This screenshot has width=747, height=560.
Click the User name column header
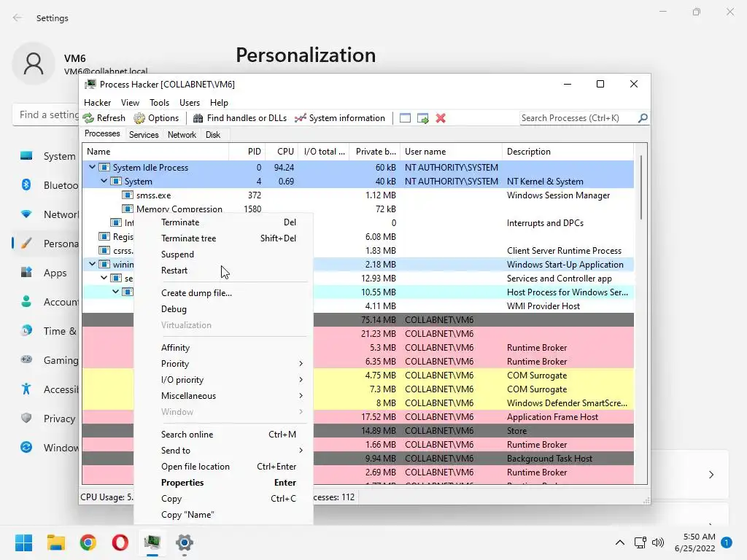[x=451, y=152]
